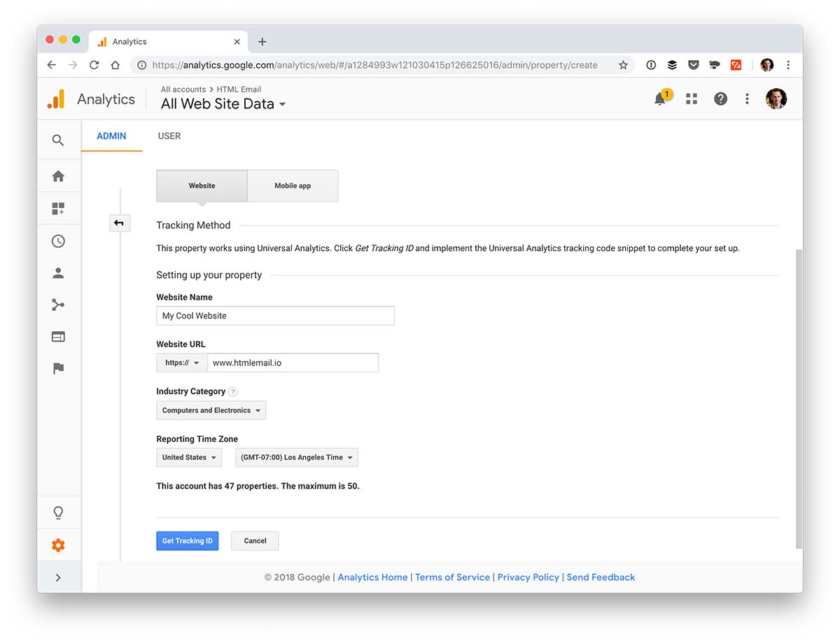
Task: Select the Mobile app property type toggle
Action: (293, 186)
